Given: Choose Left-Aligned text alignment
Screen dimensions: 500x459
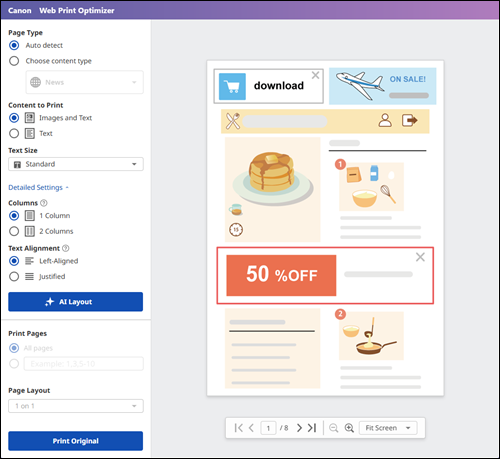Looking at the screenshot, I should click(14, 261).
